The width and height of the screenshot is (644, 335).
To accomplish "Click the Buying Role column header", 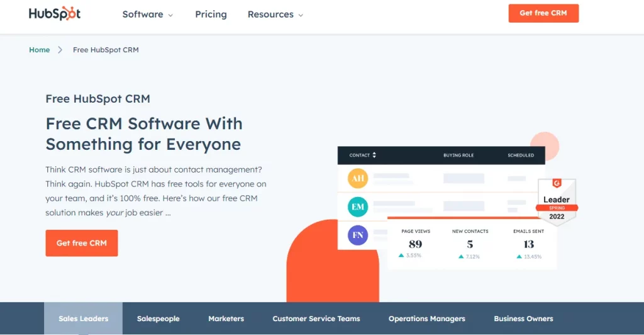I will click(458, 156).
